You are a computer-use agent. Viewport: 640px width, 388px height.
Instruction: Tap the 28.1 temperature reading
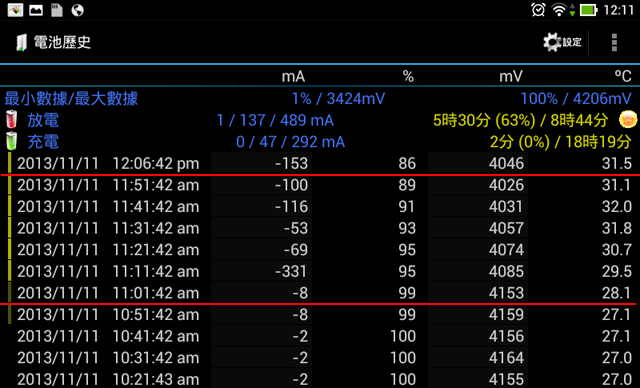[x=617, y=293]
